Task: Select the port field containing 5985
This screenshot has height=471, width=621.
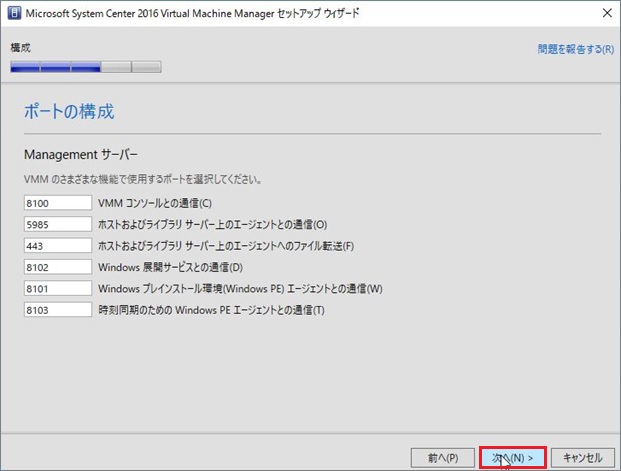Action: 57,225
